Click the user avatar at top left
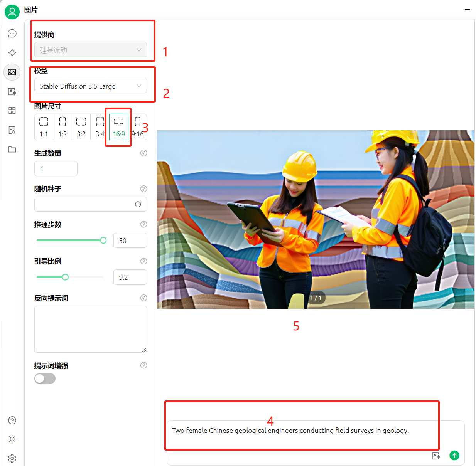Viewport: 476px width, 466px height. pos(12,12)
